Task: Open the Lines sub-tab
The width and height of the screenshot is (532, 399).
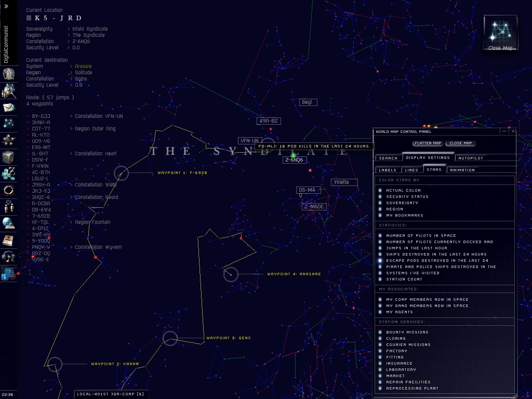Action: tap(411, 170)
